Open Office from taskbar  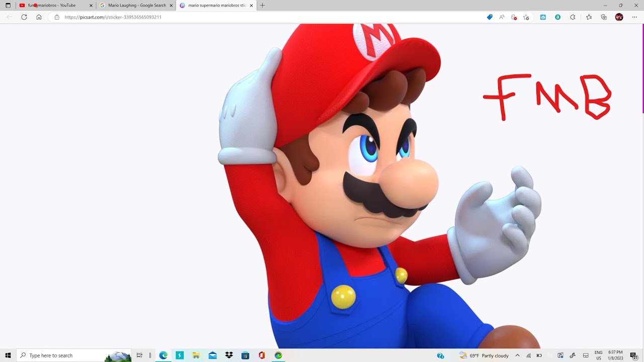[x=262, y=355]
